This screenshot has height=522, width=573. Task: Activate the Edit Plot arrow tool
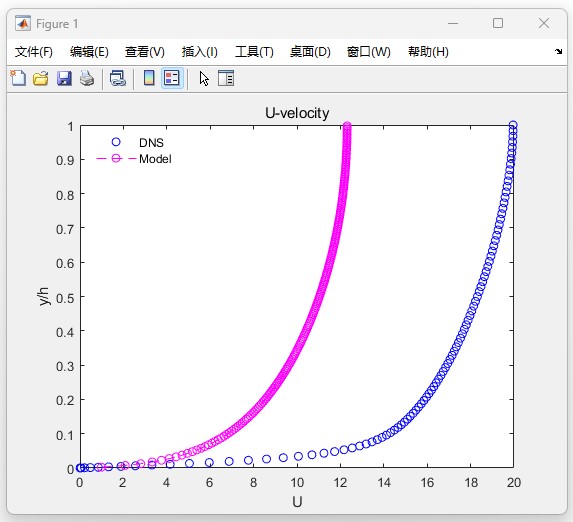click(204, 79)
